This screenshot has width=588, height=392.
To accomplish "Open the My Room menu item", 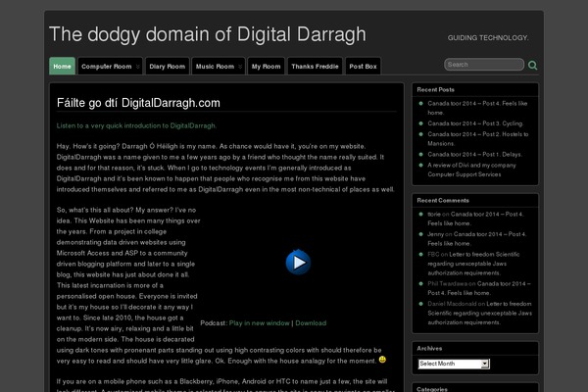I will (267, 67).
